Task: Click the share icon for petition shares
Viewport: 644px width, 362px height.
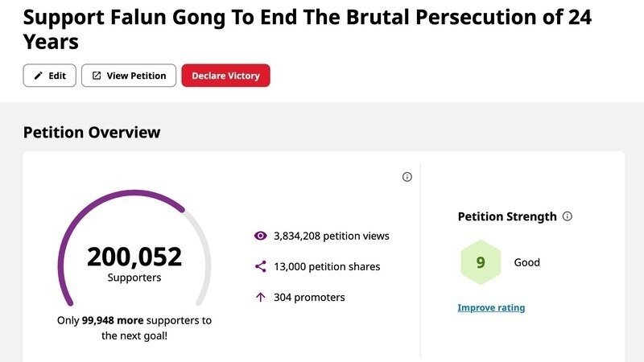Action: (x=260, y=266)
